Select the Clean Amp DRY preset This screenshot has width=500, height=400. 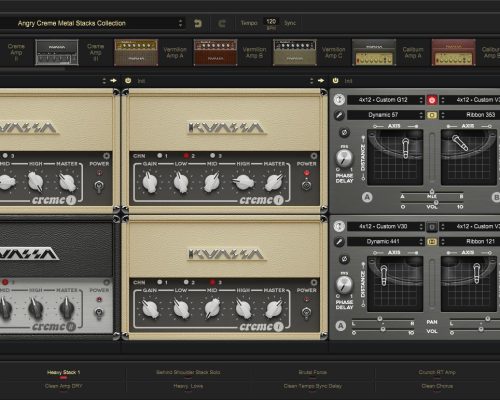point(63,386)
